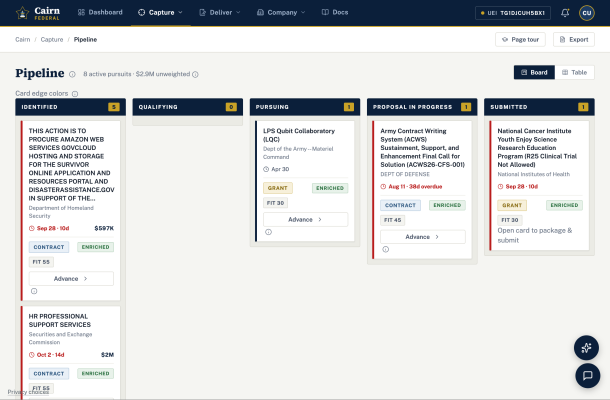This screenshot has height=400, width=610.
Task: Click Proposal In Progress count badge
Action: (x=466, y=107)
